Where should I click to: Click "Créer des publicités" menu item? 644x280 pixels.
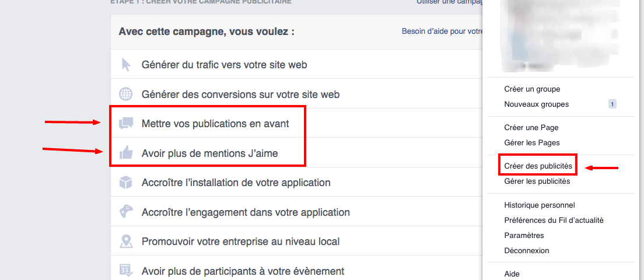[x=538, y=166]
